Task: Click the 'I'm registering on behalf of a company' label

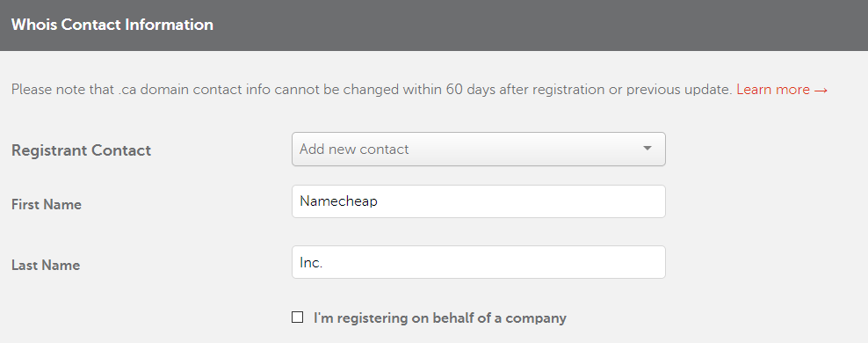Action: click(x=439, y=318)
